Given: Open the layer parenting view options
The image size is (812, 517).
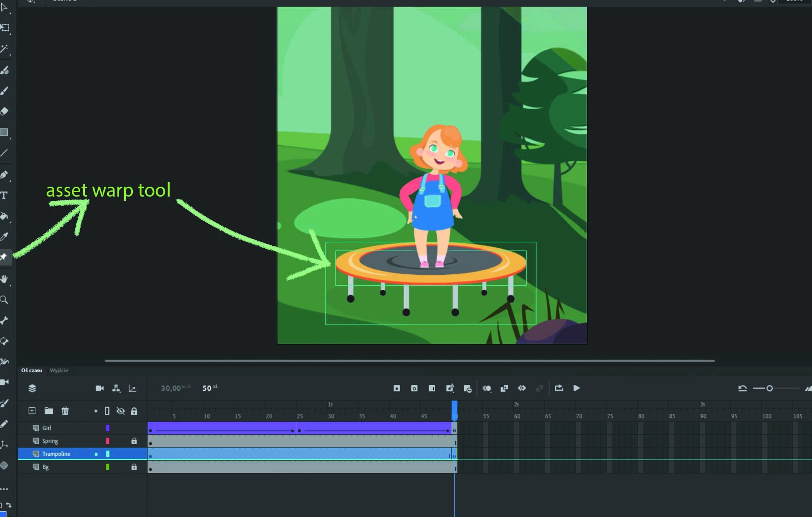Looking at the screenshot, I should (116, 388).
